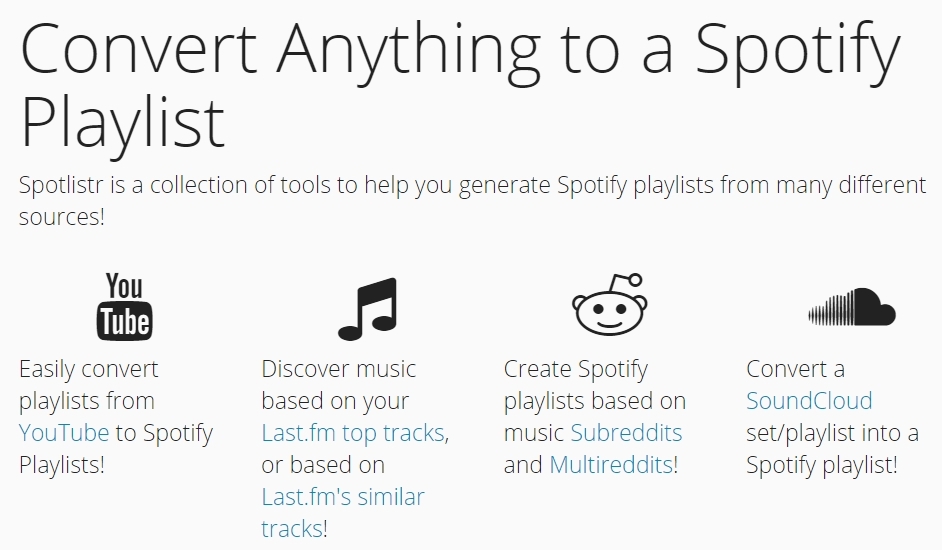Open the Last.fm top tracks link

353,433
